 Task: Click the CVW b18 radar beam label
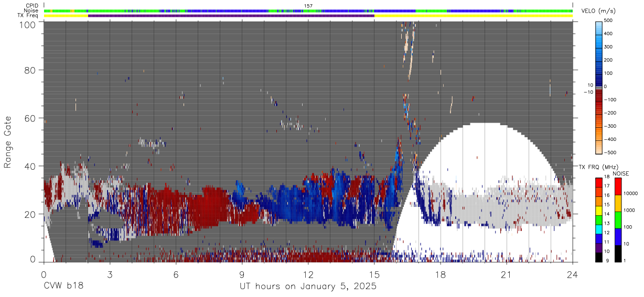[x=63, y=287]
